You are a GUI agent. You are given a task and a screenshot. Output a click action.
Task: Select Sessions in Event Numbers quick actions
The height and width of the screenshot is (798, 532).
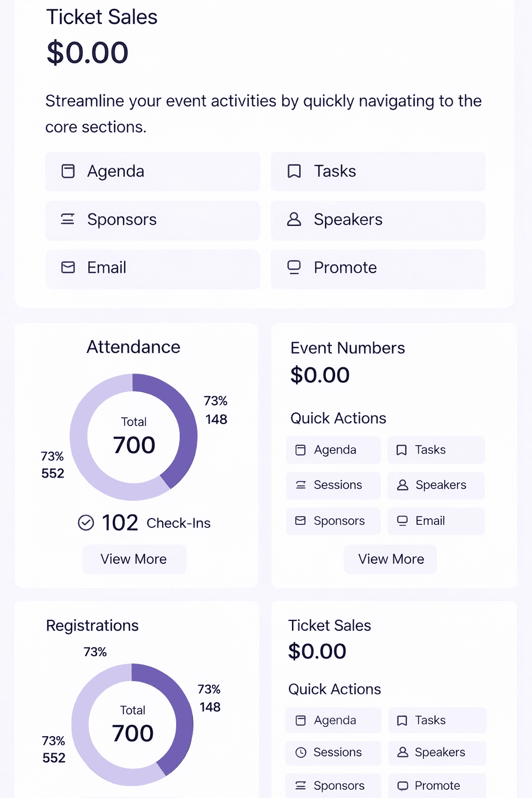[x=333, y=485]
